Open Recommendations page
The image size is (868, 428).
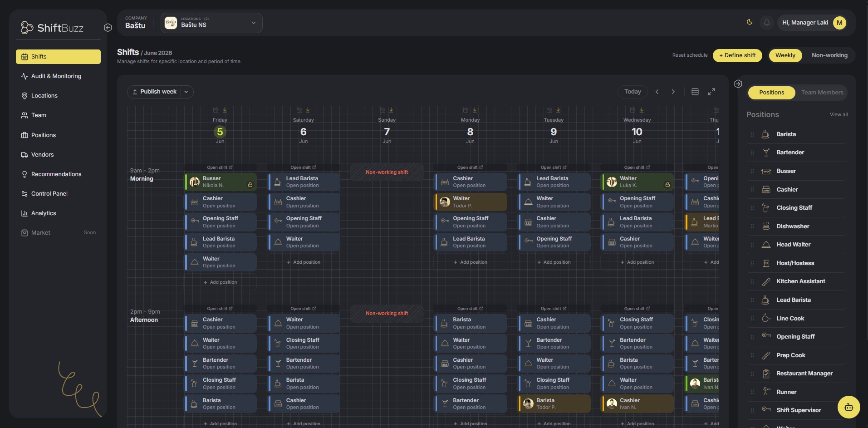coord(58,174)
